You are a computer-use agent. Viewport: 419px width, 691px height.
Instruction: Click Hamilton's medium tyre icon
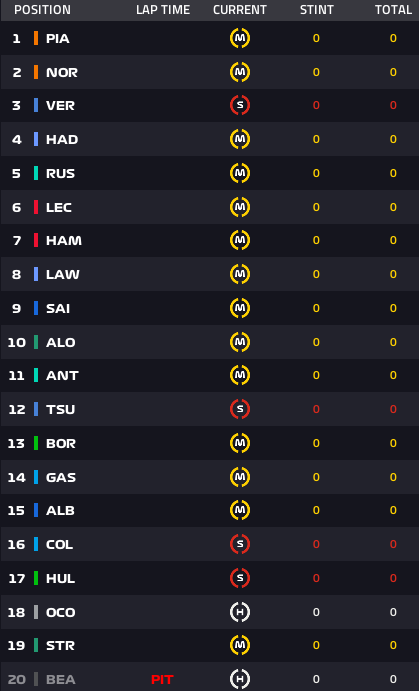tap(240, 240)
